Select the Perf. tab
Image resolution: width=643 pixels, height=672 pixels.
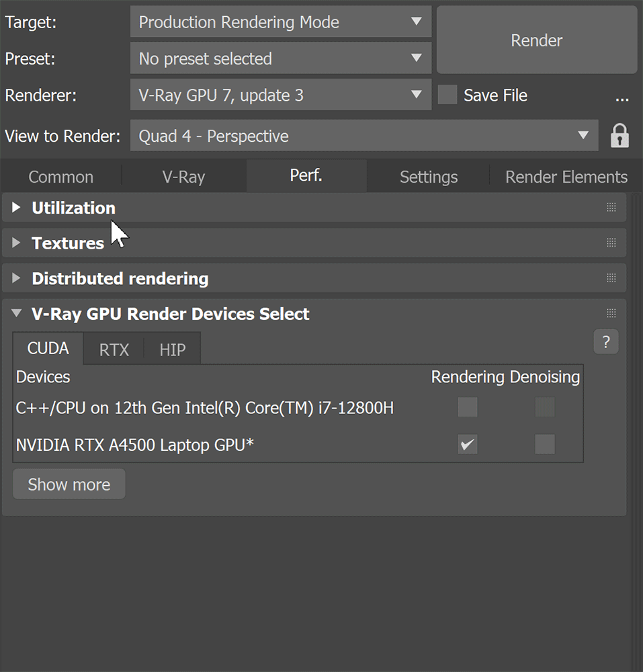click(306, 175)
